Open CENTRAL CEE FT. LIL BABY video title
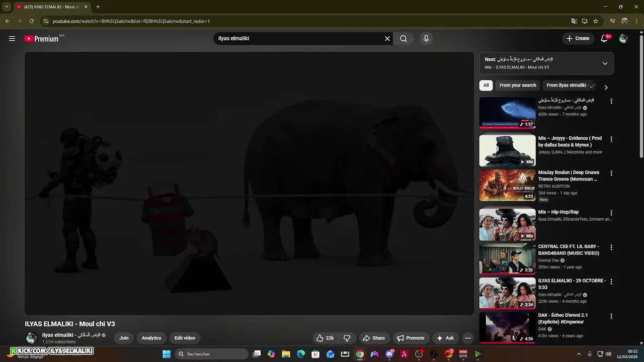The image size is (644, 362). 569,250
